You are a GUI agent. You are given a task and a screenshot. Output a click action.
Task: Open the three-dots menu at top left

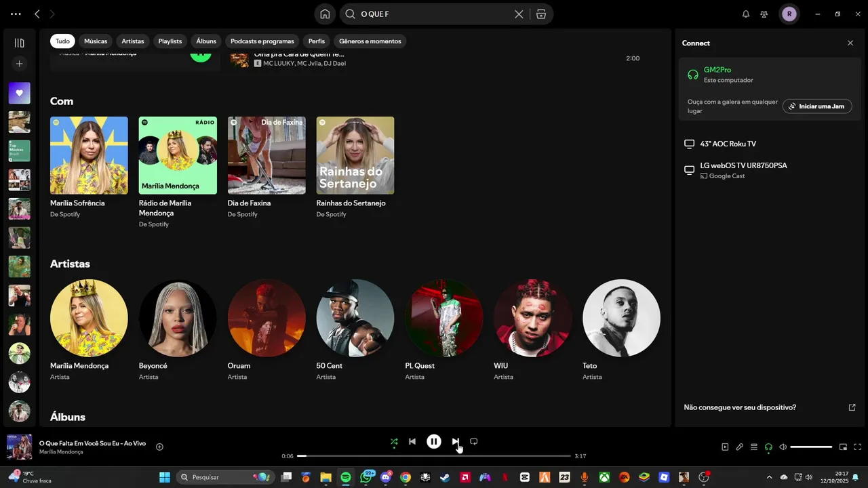16,14
